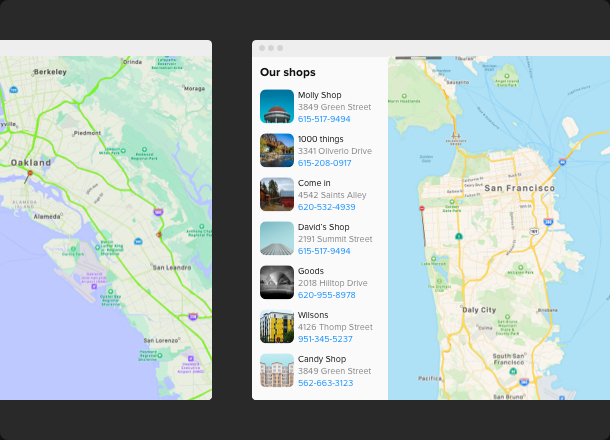
Task: Click the Our shops heading
Action: [288, 72]
